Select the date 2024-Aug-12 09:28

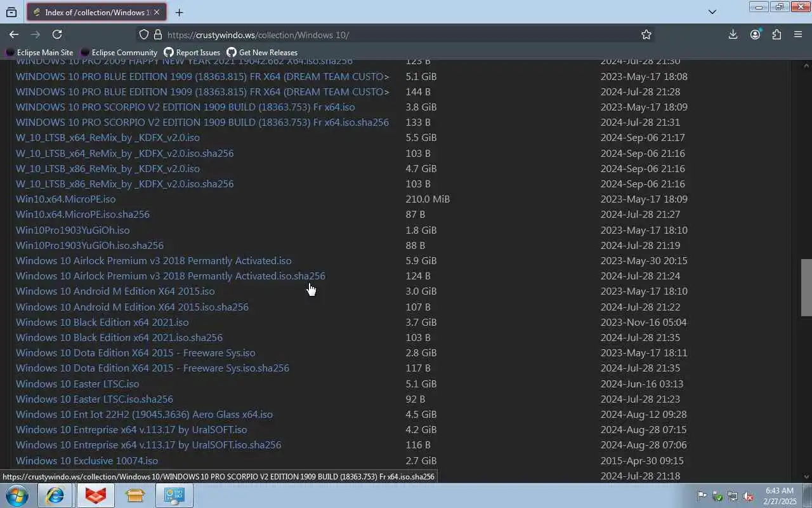644,415
